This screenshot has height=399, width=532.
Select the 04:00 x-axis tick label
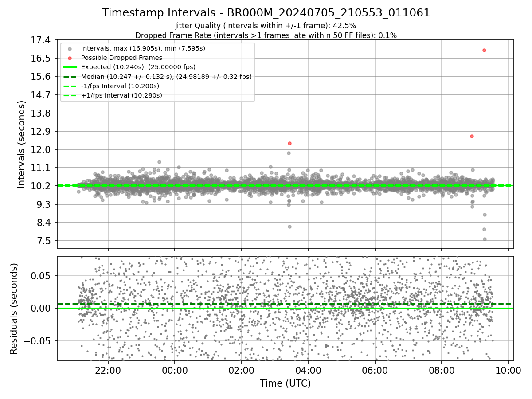coord(308,371)
